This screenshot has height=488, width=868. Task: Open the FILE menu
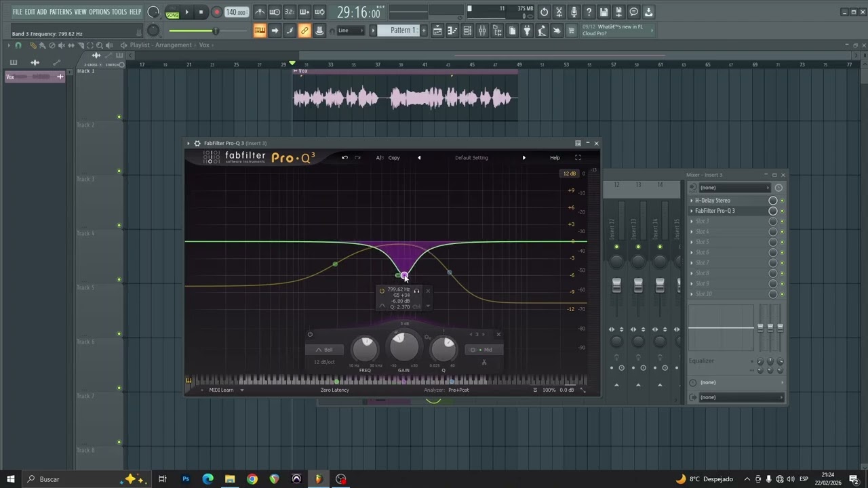[x=17, y=12]
